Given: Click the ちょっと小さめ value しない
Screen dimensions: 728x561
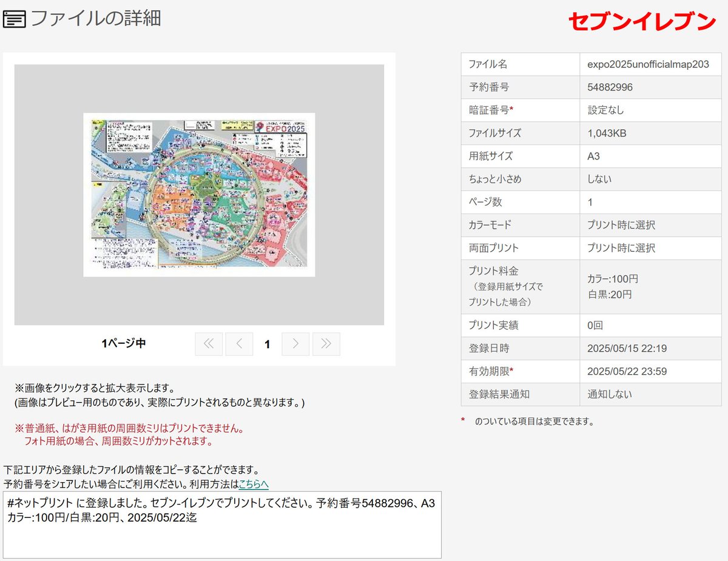Looking at the screenshot, I should pos(599,180).
